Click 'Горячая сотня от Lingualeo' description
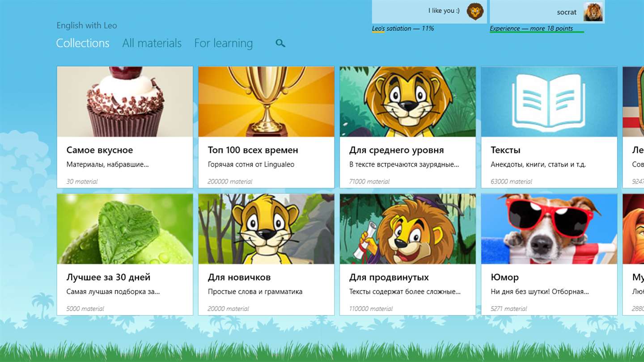 [x=251, y=164]
